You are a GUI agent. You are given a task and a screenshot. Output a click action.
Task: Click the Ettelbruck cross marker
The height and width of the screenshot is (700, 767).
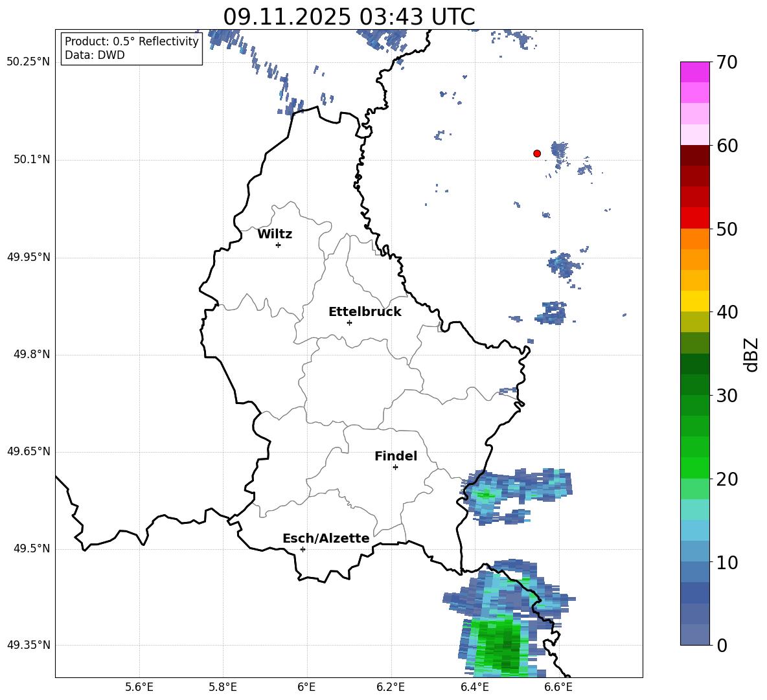click(349, 322)
